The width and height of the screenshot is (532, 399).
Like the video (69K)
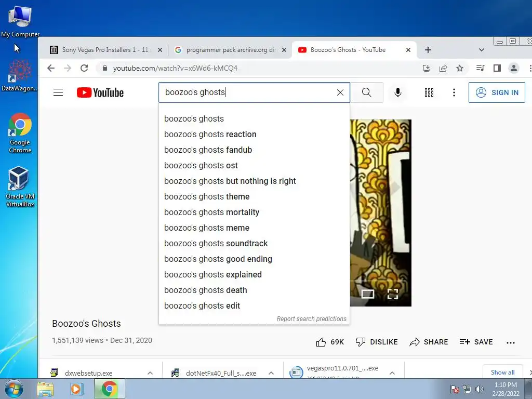coord(330,342)
